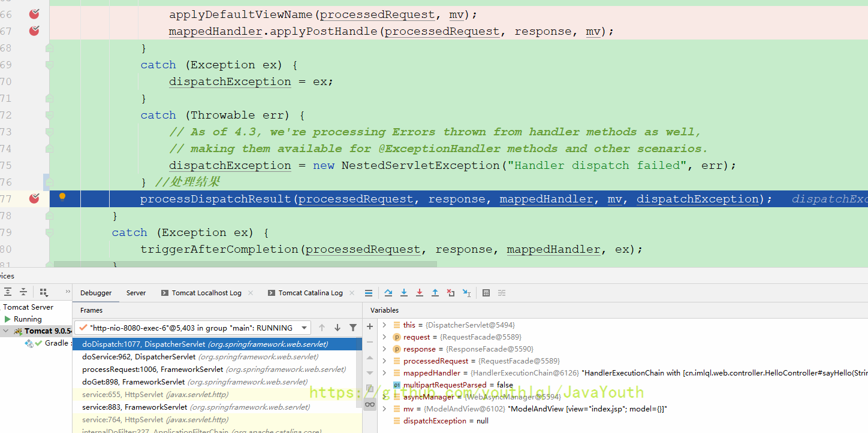Click the Run to Cursor icon

(466, 293)
